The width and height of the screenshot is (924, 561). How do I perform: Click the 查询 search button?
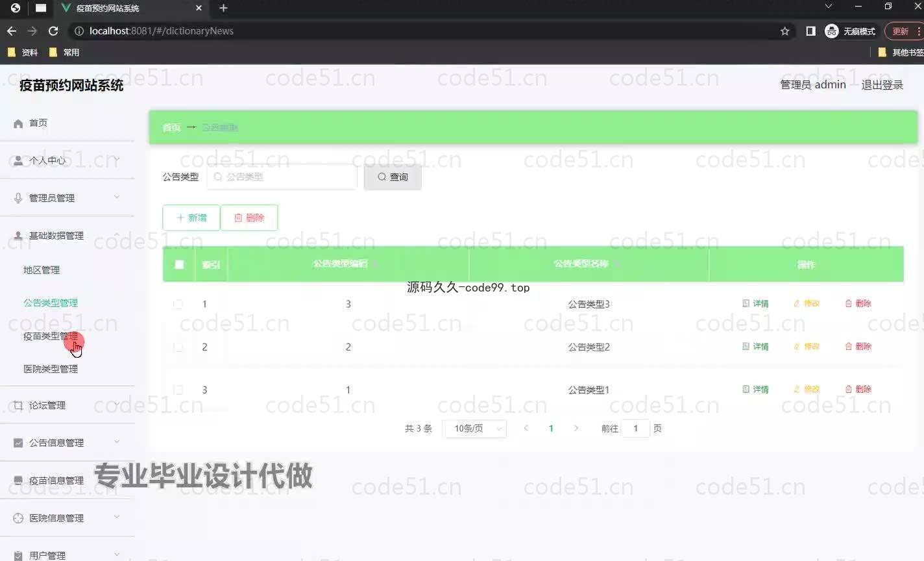click(x=393, y=177)
